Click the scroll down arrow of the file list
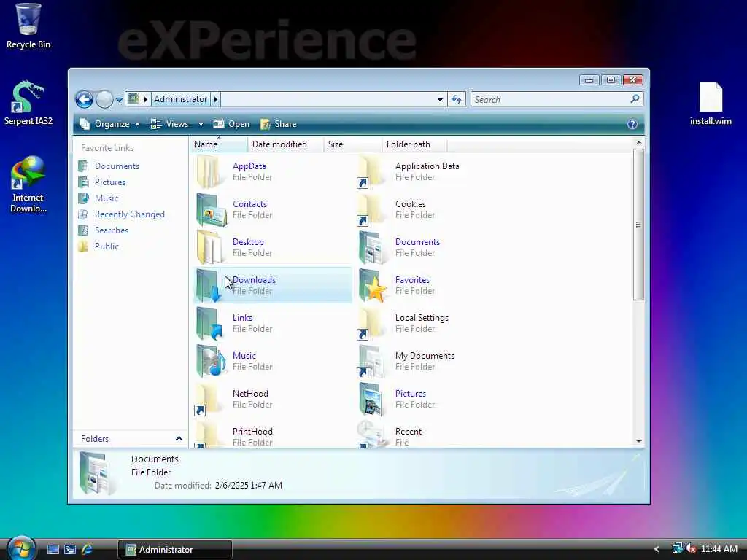 [x=638, y=441]
